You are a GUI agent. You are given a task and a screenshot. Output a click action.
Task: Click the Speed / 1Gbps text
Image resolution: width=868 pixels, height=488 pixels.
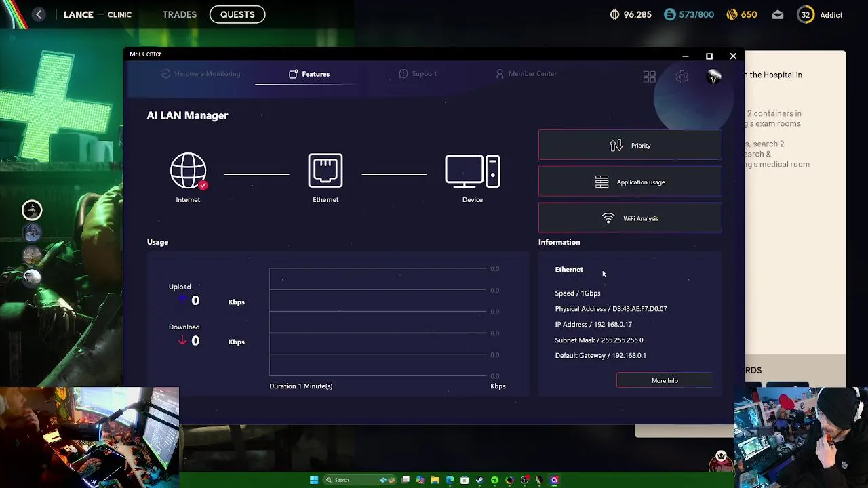click(578, 293)
